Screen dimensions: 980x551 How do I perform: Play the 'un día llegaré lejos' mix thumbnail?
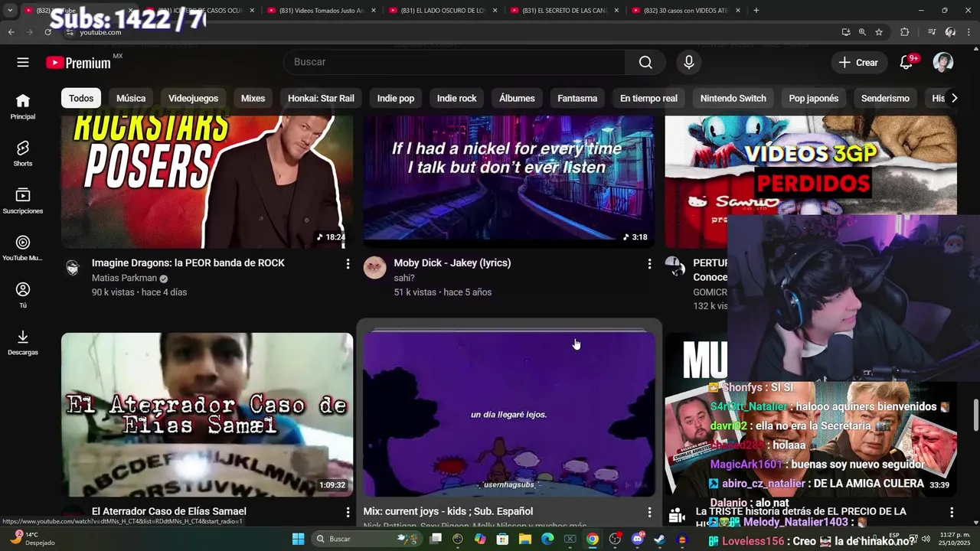pos(509,415)
